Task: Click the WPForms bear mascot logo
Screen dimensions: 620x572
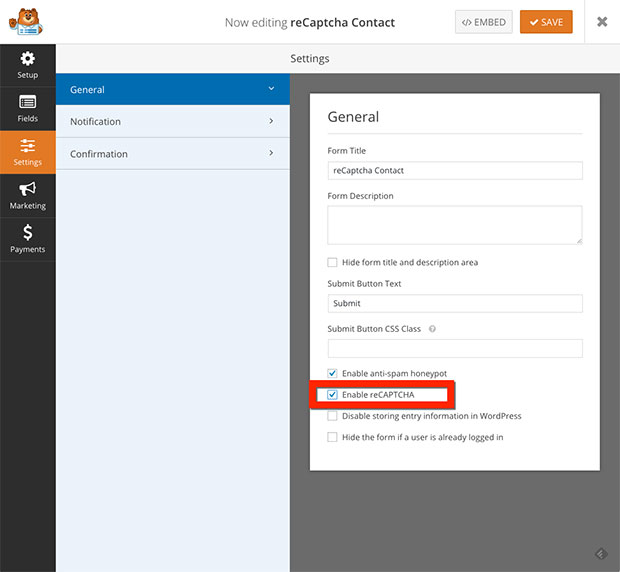Action: point(26,21)
